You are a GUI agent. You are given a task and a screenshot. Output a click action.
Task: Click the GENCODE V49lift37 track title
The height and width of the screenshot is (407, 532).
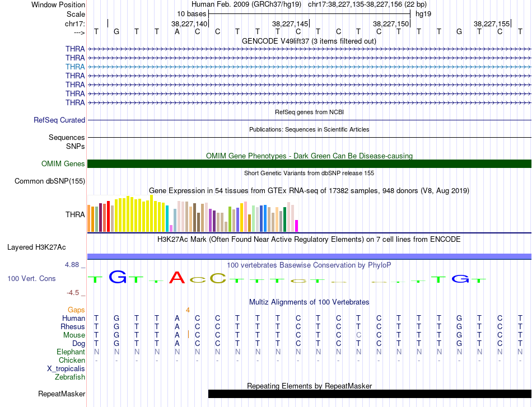[x=309, y=41]
